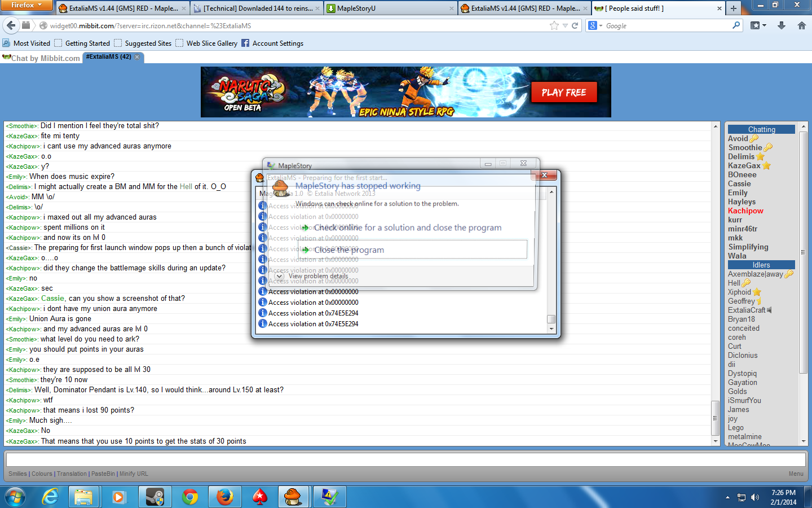The height and width of the screenshot is (508, 812).
Task: Open the Firefox menu button
Action: point(26,5)
